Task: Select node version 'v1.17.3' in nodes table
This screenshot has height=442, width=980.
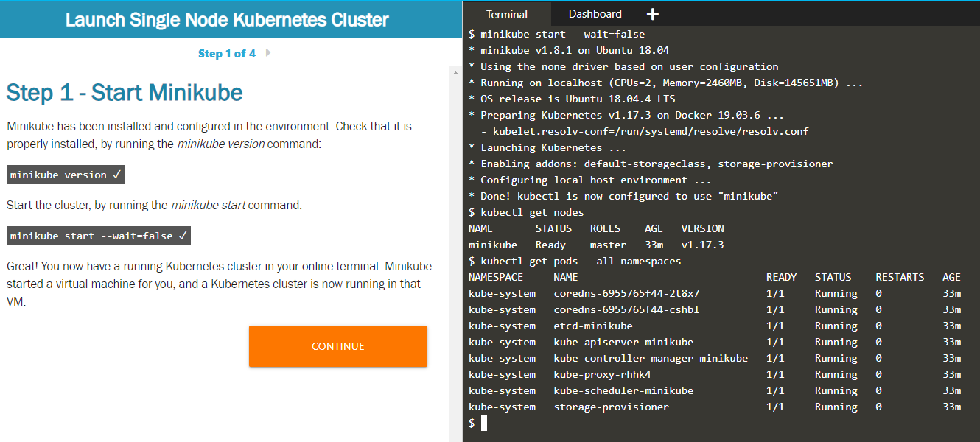Action: click(x=702, y=245)
